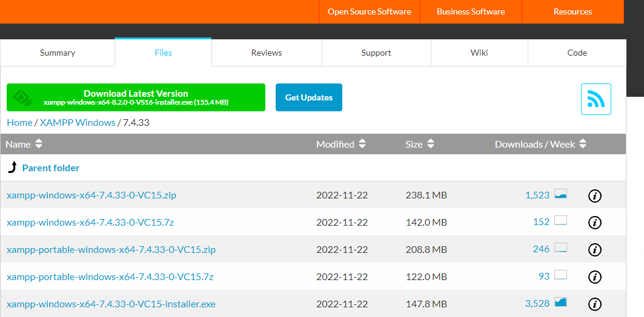Download xampp-windows-x64-7.4.33-0-VC15-installer.exe file link
Viewport: 644px width, 317px height.
click(x=111, y=304)
